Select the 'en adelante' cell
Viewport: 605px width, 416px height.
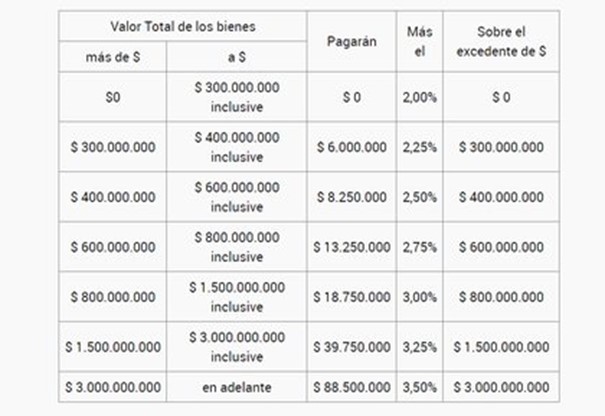[x=237, y=387]
